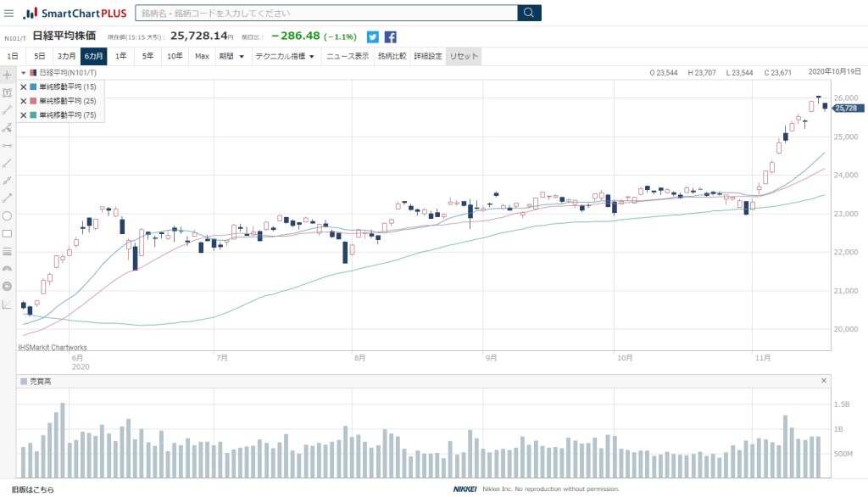
Task: Collapse the 日経平均 legend list
Action: pyautogui.click(x=24, y=73)
